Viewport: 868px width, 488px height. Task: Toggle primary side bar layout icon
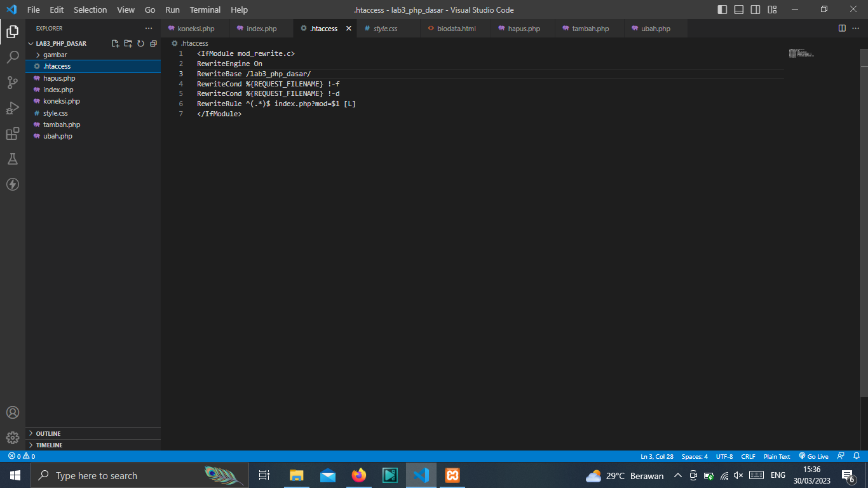pyautogui.click(x=722, y=10)
